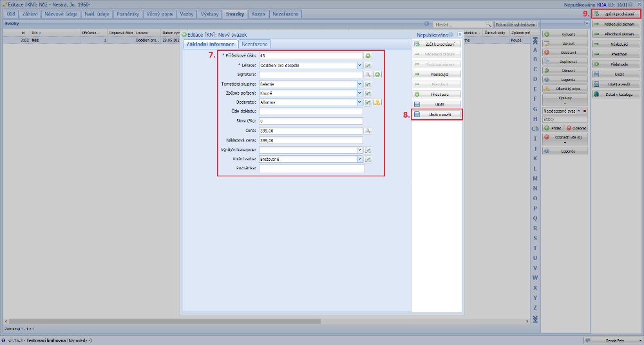Jump to letter A in alphabet index
The height and width of the screenshot is (345, 644).
tap(535, 50)
